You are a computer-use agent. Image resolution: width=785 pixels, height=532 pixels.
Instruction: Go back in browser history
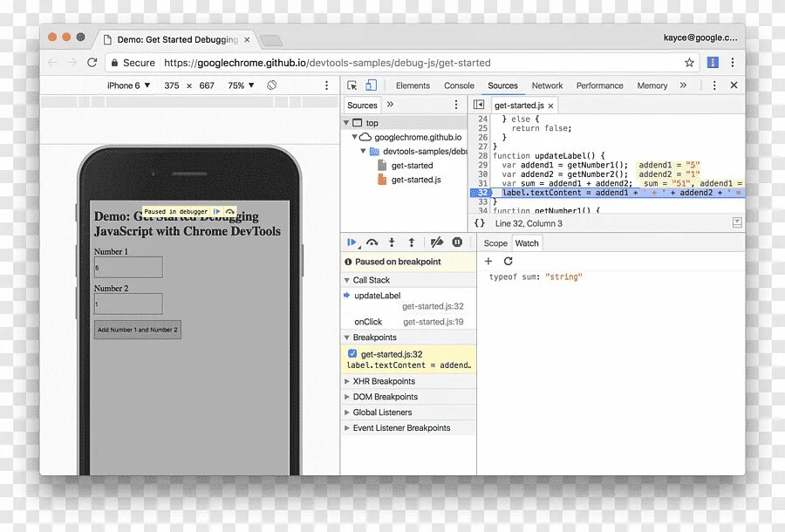[52, 63]
